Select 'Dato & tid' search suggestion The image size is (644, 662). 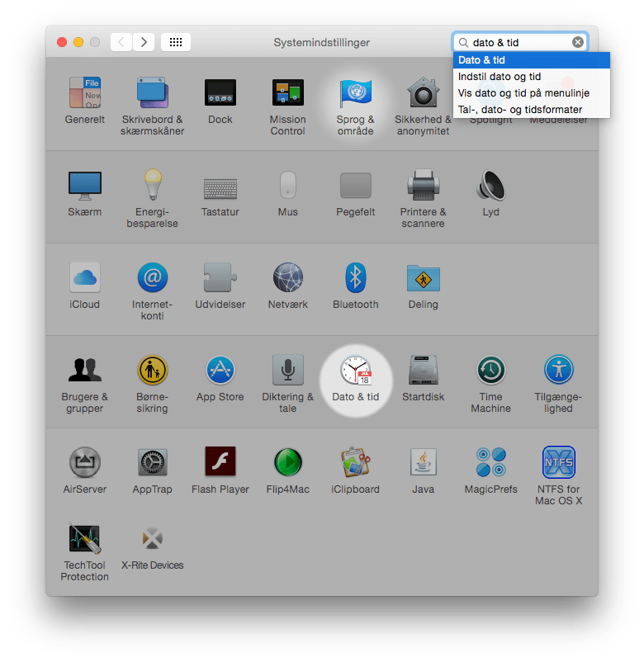(x=530, y=60)
